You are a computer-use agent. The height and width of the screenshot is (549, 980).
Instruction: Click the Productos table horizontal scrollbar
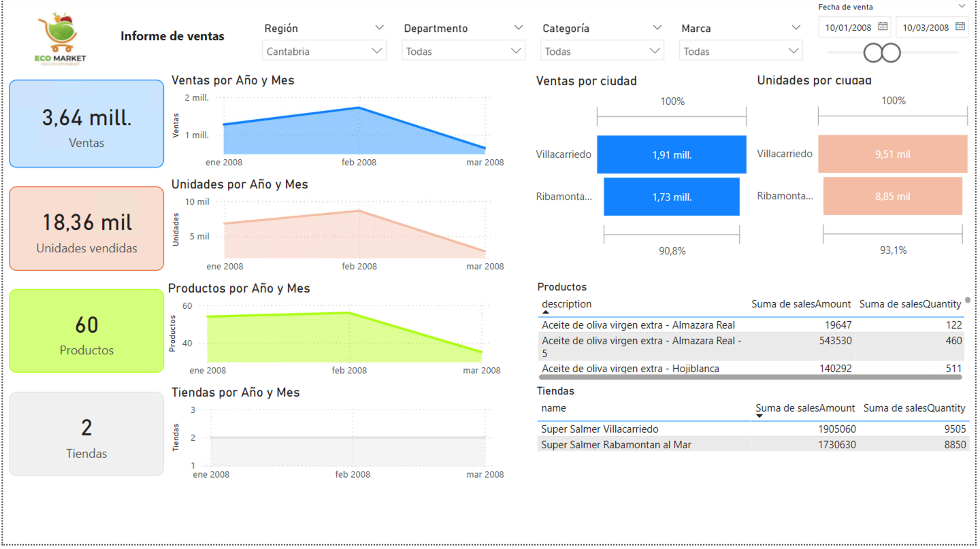tap(751, 376)
